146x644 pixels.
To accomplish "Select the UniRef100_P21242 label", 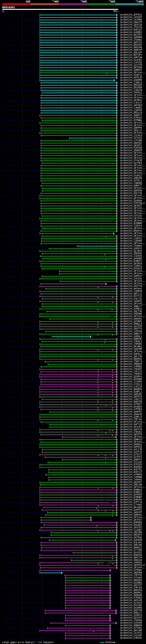I will (131, 462).
